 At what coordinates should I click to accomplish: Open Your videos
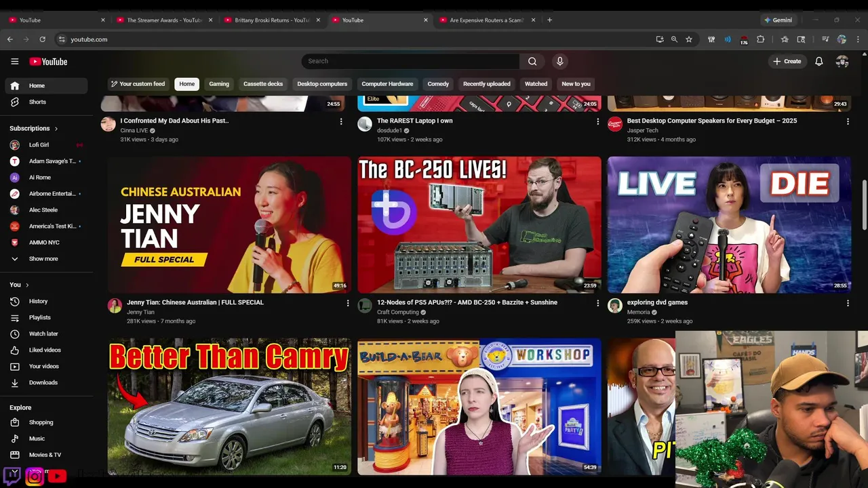point(46,366)
